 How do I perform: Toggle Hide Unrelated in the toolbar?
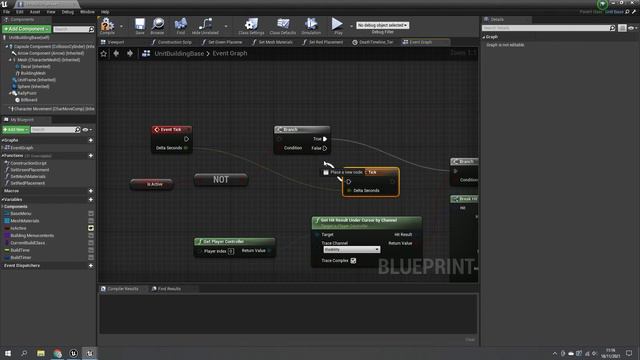click(205, 25)
